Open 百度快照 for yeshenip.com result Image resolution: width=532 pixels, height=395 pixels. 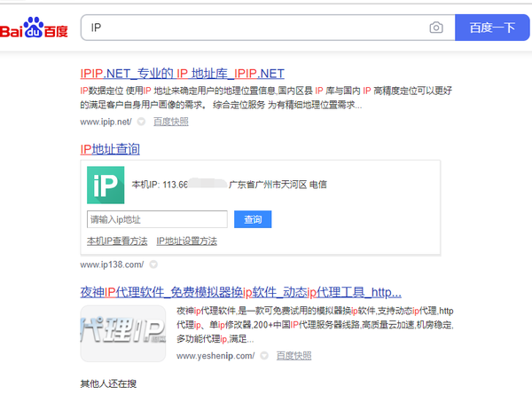coord(293,356)
